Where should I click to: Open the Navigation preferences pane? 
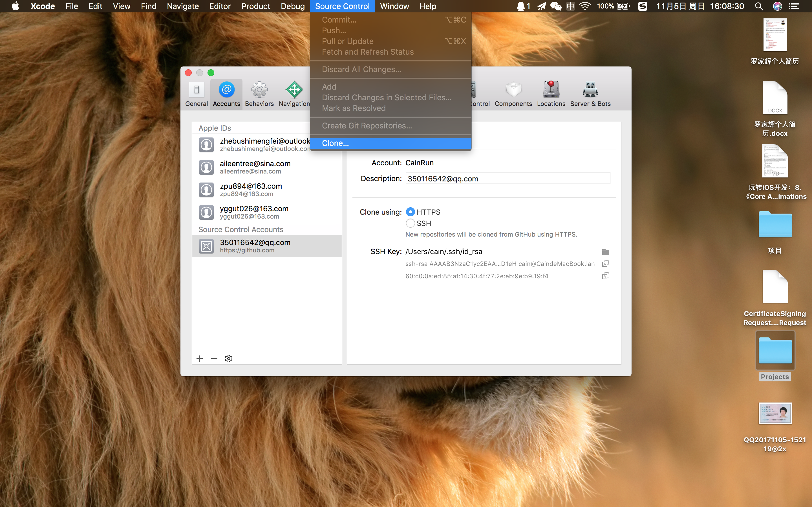point(294,94)
